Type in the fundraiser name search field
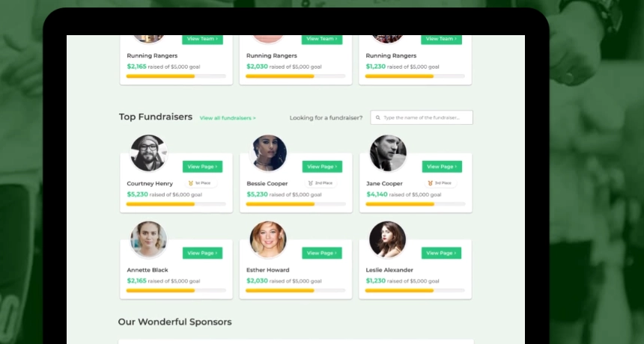Viewport: 644px width, 344px height. tap(426, 117)
